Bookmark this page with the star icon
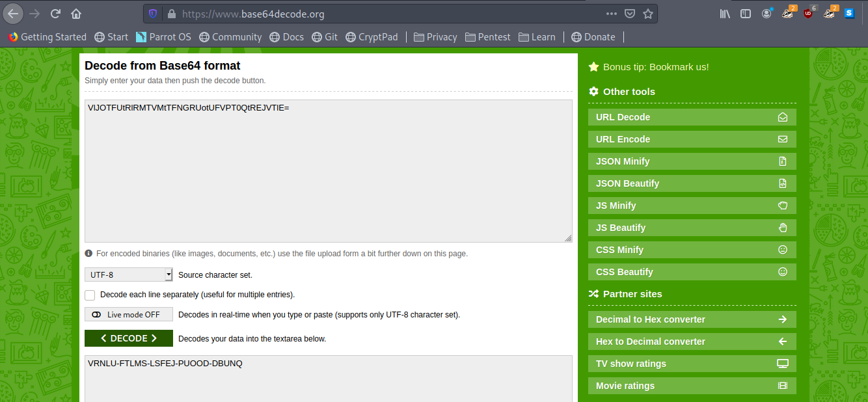Image resolution: width=868 pixels, height=402 pixels. tap(648, 14)
